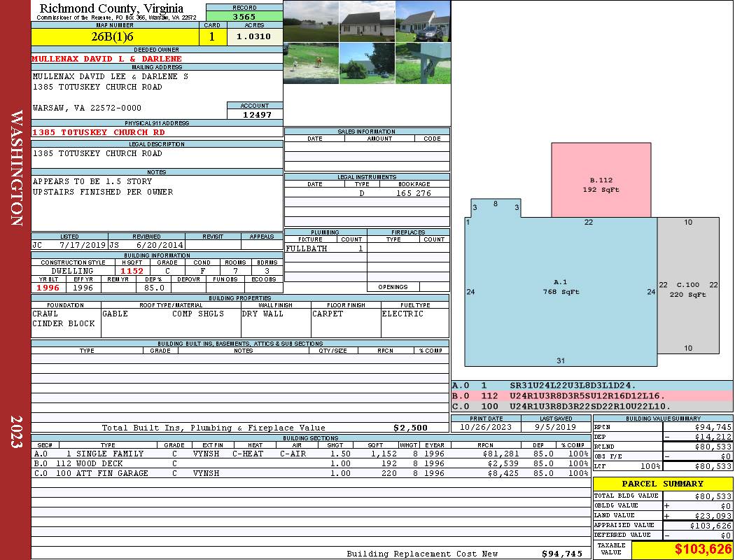
Task: Select deeded owner MULLENAX DAVID L & DARLENE
Action: click(106, 59)
